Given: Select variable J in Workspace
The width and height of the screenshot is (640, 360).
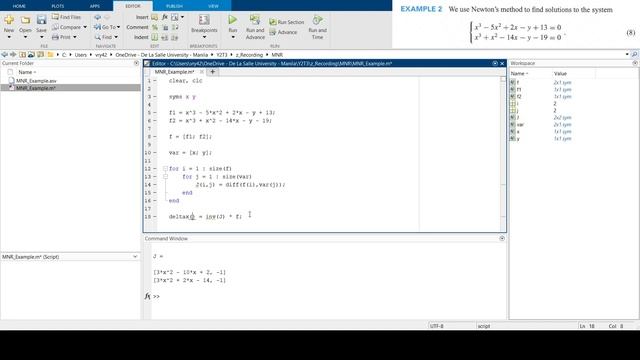Looking at the screenshot, I should 518,118.
